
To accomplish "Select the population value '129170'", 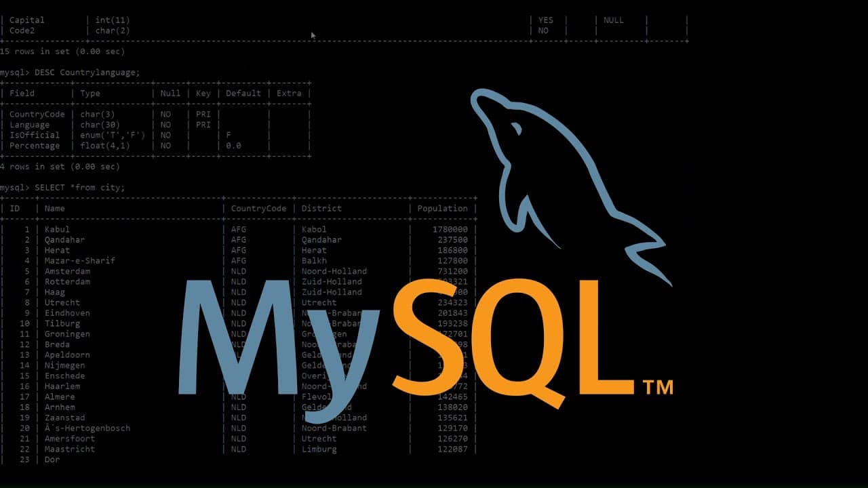I will click(453, 428).
